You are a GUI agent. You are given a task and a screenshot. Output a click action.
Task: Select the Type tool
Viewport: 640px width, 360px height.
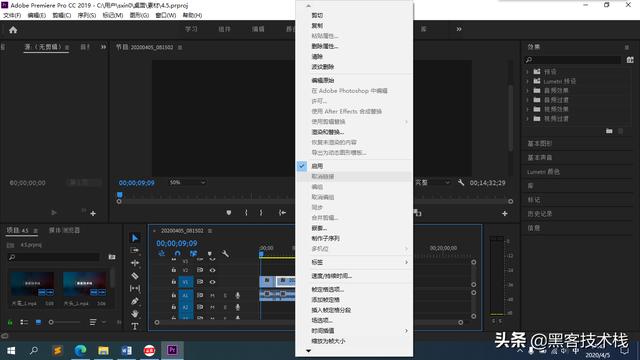[x=135, y=326]
